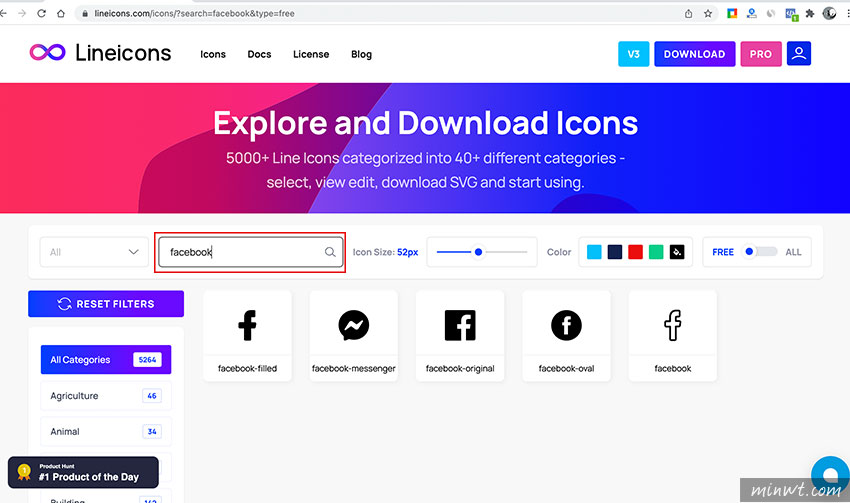Open the Docs page
The width and height of the screenshot is (850, 503).
coord(259,54)
